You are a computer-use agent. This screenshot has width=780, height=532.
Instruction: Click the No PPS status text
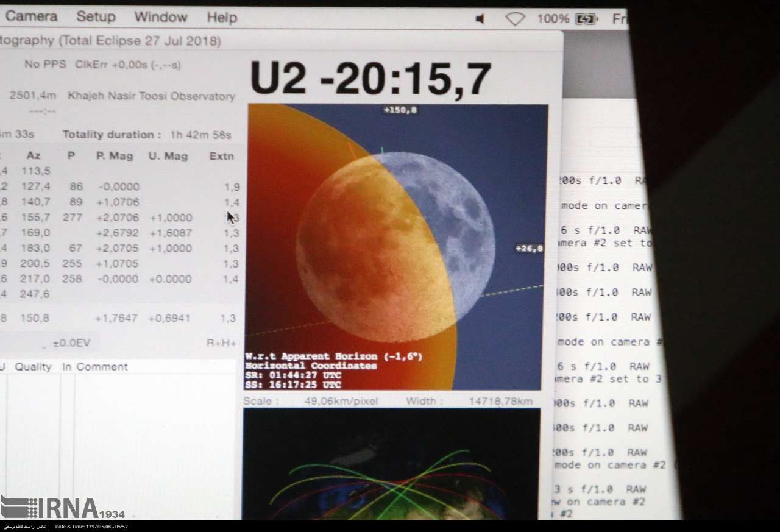click(x=45, y=64)
